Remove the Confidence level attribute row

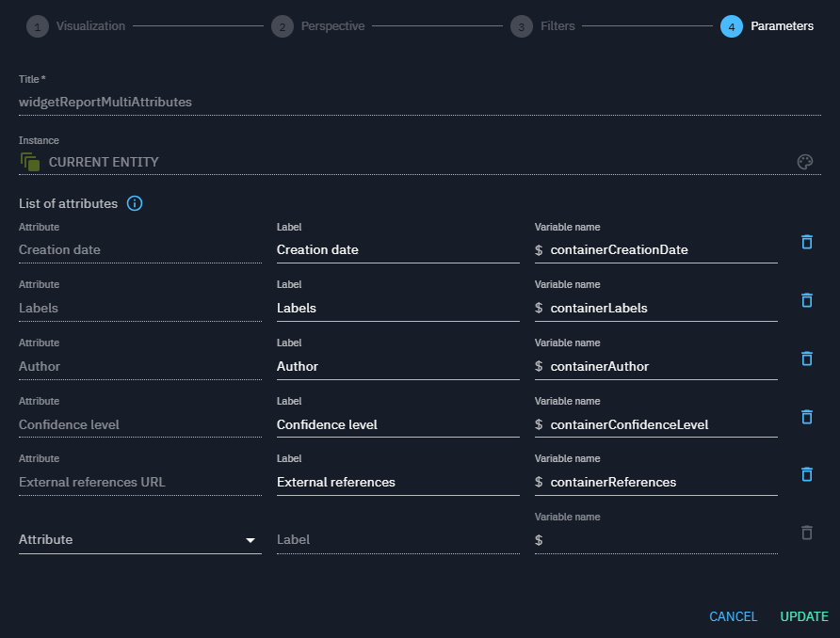[x=806, y=417]
